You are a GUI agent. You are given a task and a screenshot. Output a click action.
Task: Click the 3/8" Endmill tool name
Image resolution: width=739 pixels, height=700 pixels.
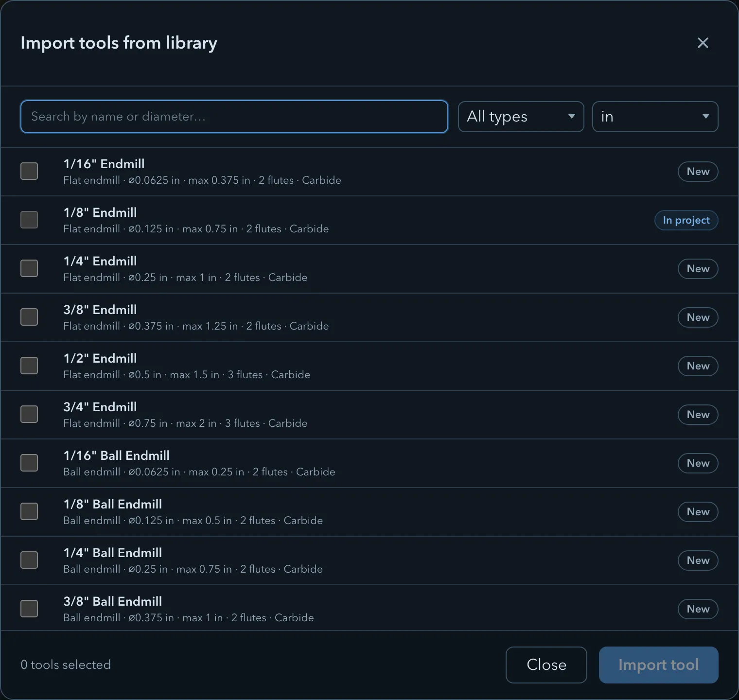click(100, 310)
